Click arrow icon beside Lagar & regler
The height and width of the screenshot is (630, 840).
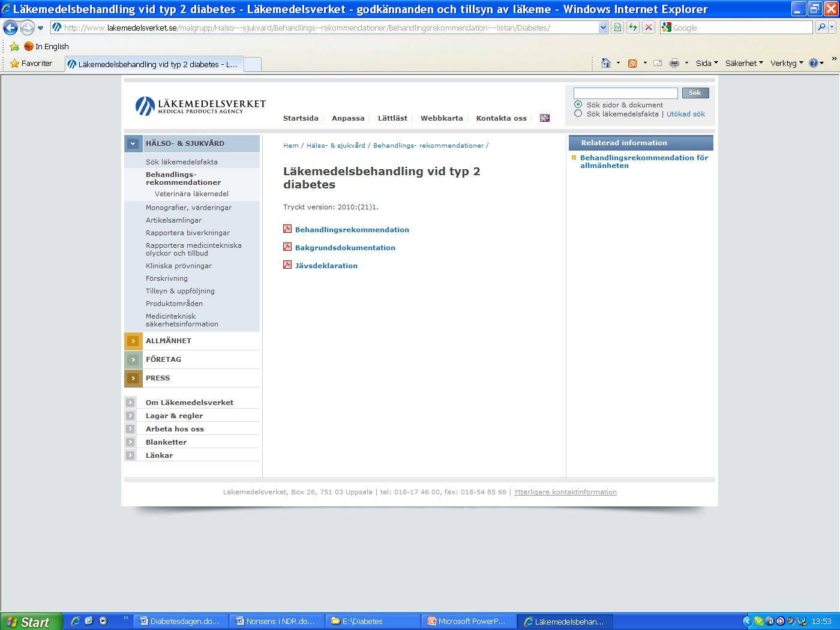pos(130,415)
